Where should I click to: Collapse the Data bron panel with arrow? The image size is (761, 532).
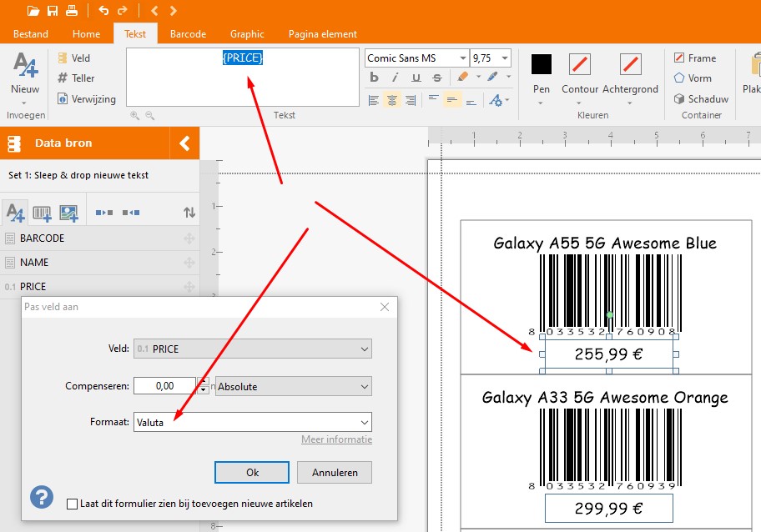click(184, 143)
